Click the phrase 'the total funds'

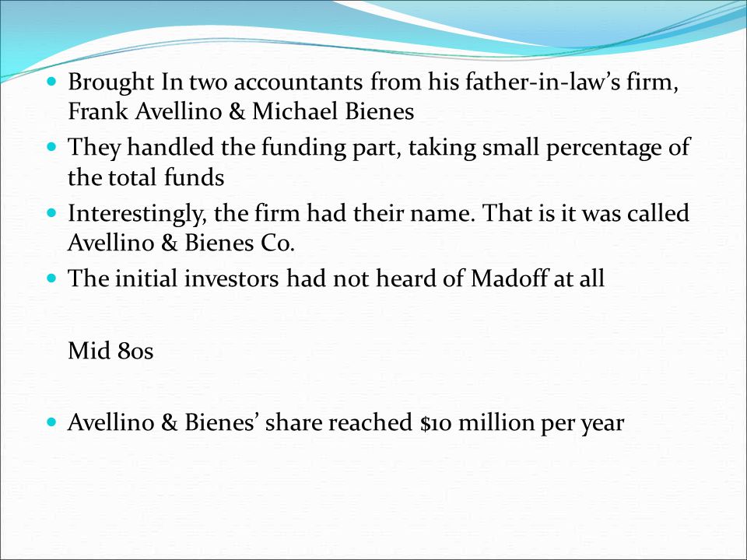146,177
